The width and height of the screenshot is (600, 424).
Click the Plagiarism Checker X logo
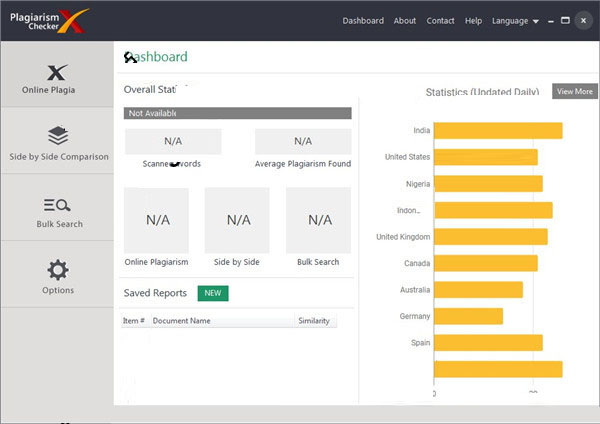tap(49, 20)
